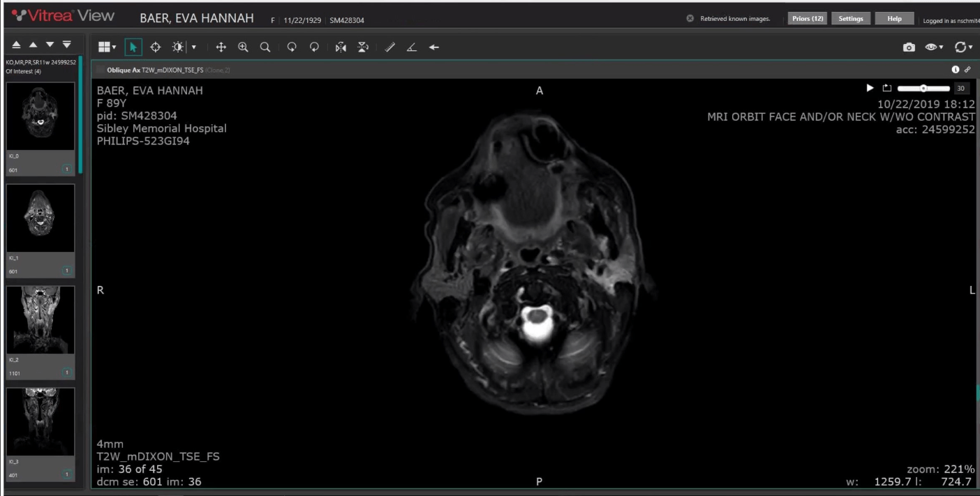Viewport: 980px width, 496px height.
Task: Activate the crosshair localizer tool
Action: click(156, 47)
